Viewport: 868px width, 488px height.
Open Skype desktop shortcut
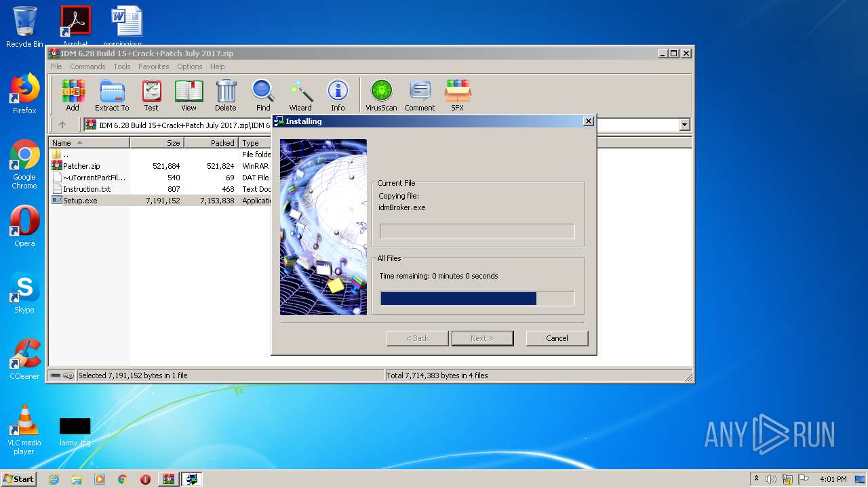24,293
